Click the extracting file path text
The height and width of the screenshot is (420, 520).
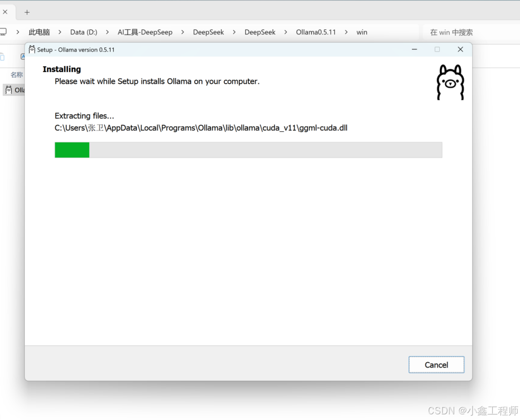point(201,128)
